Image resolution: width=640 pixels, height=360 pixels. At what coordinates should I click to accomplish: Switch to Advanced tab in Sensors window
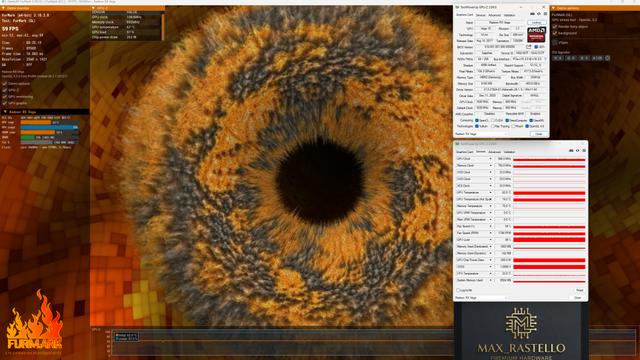pos(494,152)
